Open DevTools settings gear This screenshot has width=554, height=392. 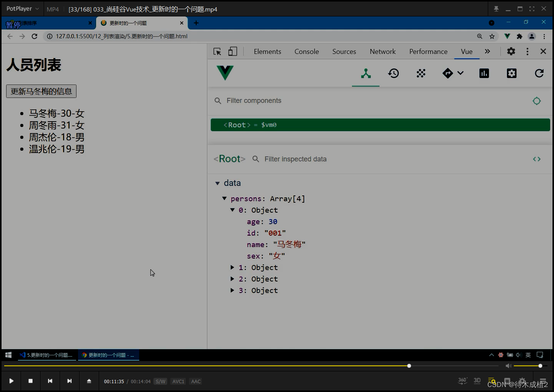pyautogui.click(x=511, y=51)
